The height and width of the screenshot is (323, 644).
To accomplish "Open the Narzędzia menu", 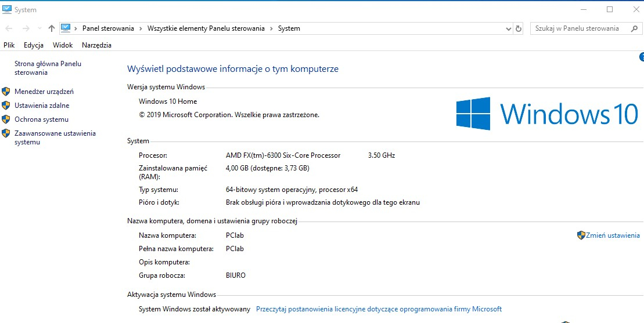I will [96, 45].
